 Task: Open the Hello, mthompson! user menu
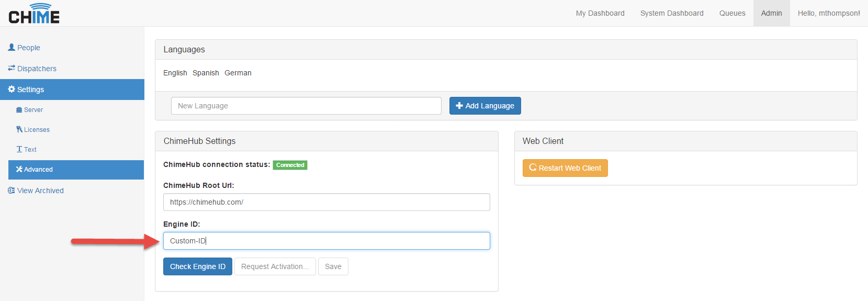point(829,13)
